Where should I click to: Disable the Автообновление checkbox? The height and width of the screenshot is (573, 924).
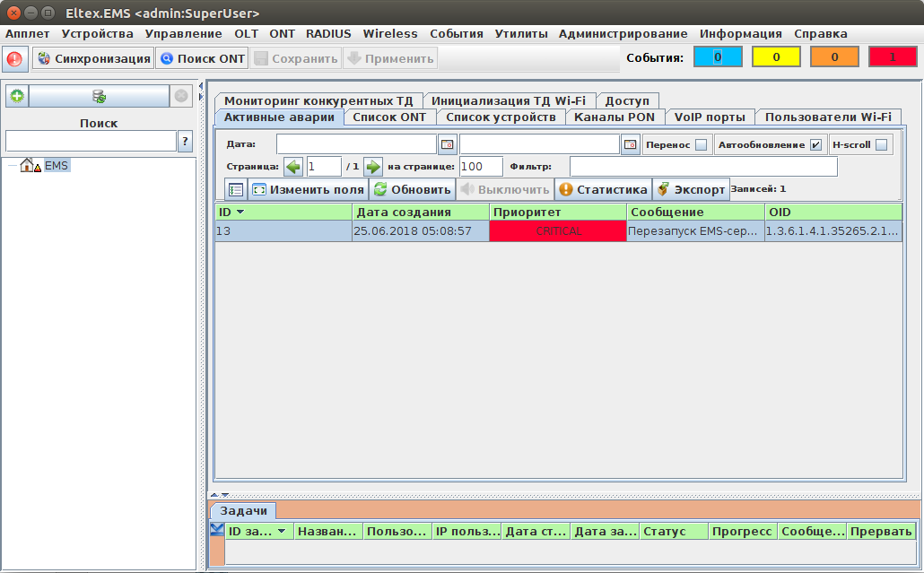point(815,145)
